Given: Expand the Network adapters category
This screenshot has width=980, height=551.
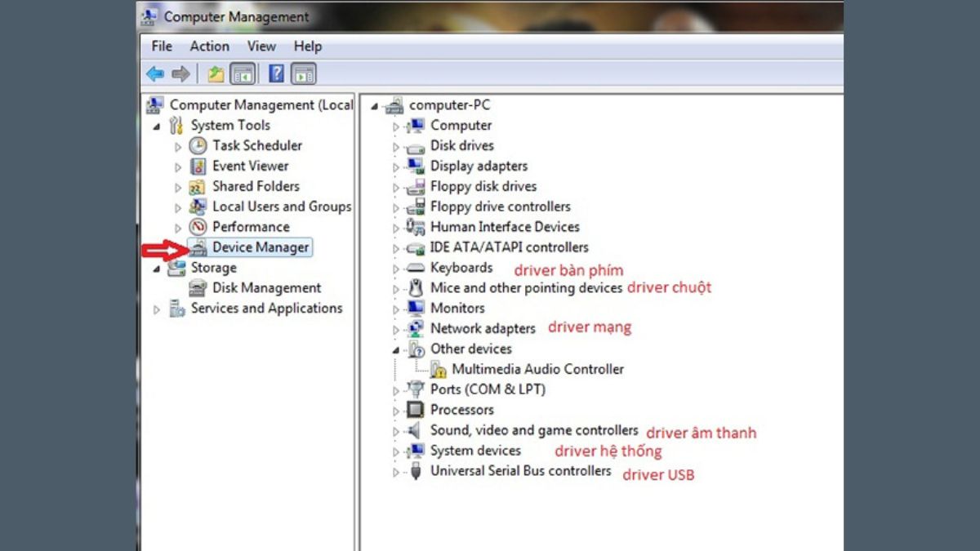Looking at the screenshot, I should click(x=395, y=328).
